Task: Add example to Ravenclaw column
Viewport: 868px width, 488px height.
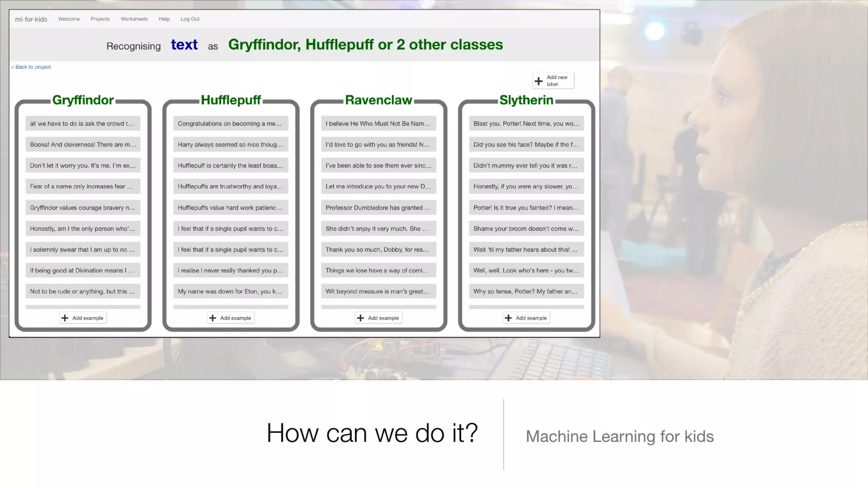Action: click(378, 318)
